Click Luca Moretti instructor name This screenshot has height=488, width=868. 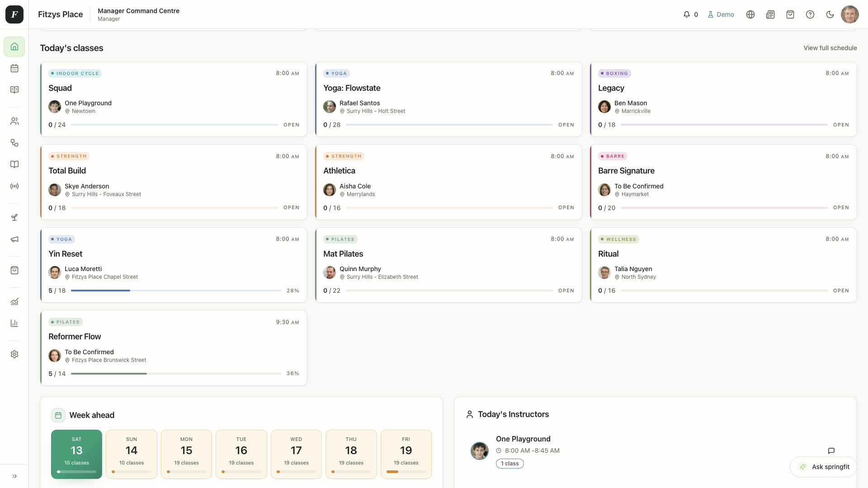pyautogui.click(x=83, y=269)
